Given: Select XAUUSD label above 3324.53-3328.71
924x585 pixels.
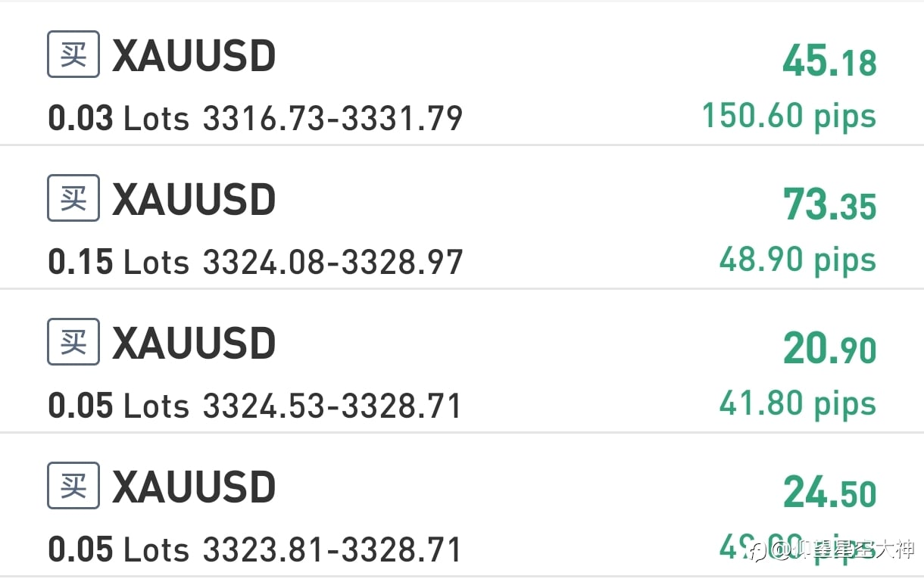Looking at the screenshot, I should tap(194, 343).
